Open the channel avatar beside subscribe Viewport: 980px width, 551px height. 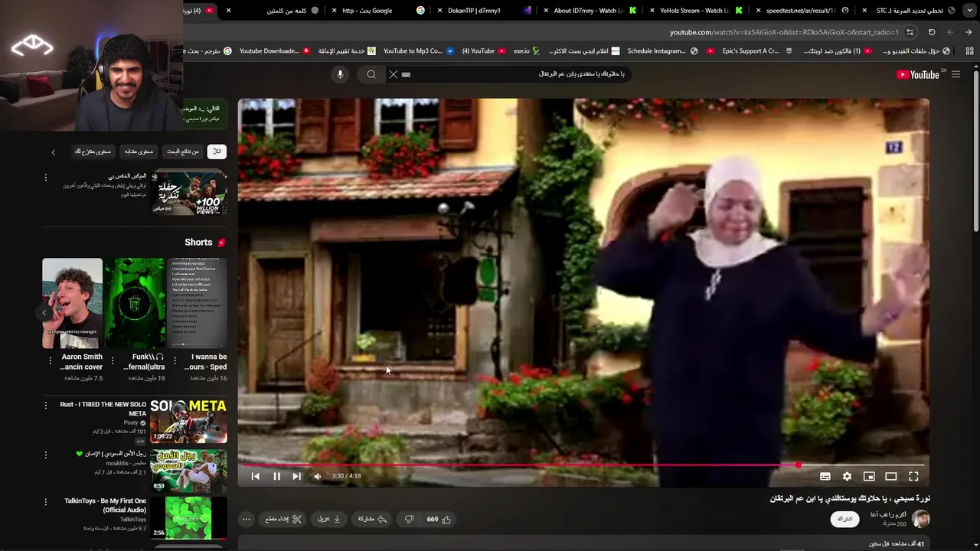pyautogui.click(x=920, y=519)
